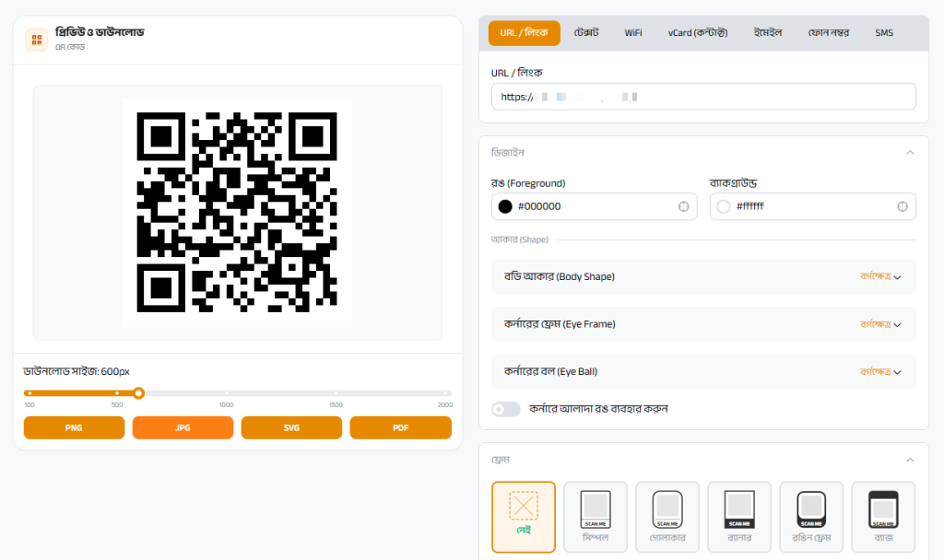The image size is (944, 560).
Task: Click the #000000 foreground hex field
Action: (595, 206)
